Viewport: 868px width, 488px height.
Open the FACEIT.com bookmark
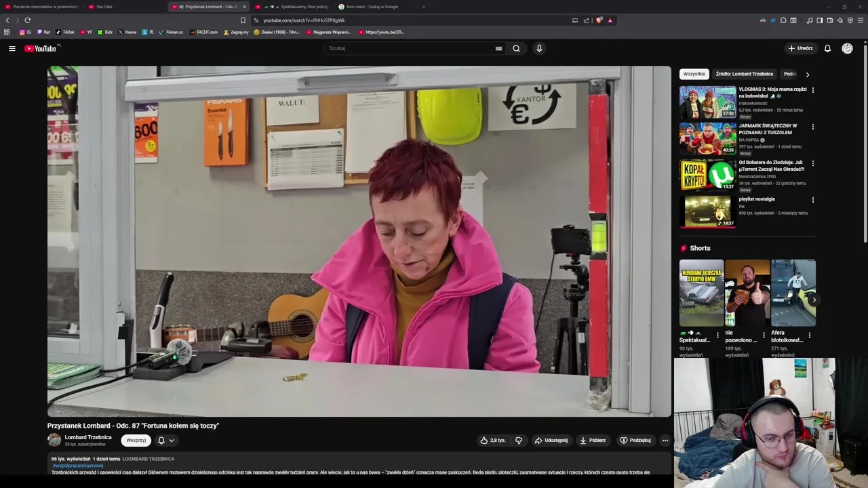point(204,32)
